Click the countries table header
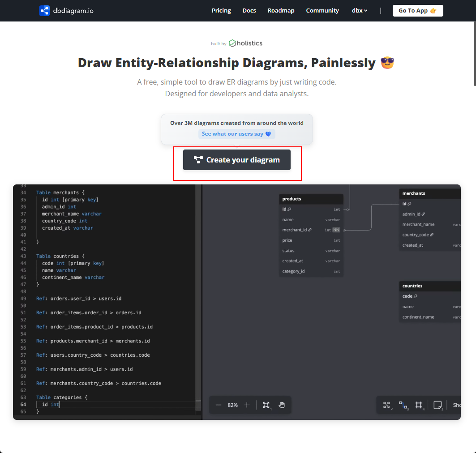The height and width of the screenshot is (453, 476). pyautogui.click(x=430, y=286)
